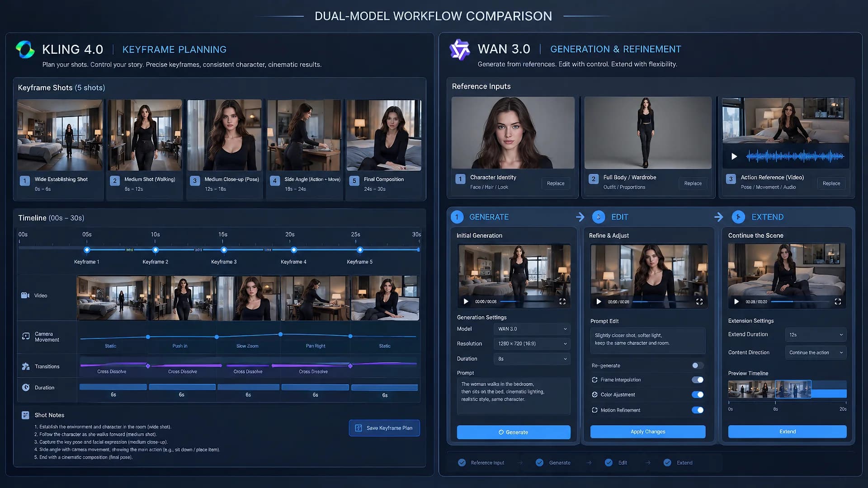This screenshot has height=488, width=868.
Task: Select the EDIT step tab
Action: tap(619, 217)
